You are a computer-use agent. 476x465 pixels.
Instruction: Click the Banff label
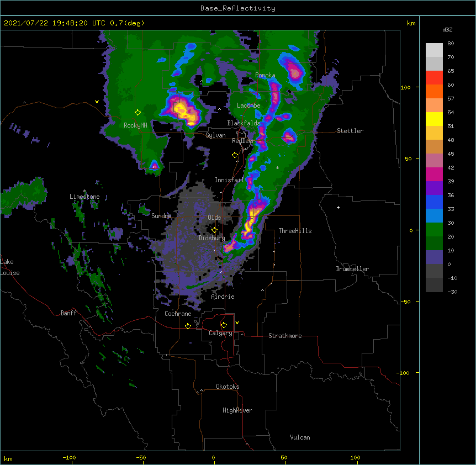pos(68,313)
